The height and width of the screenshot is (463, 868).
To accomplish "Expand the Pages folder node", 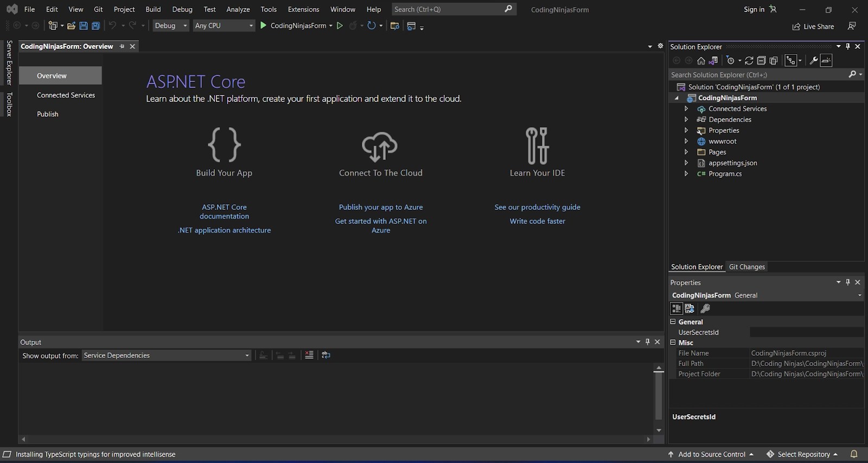I will tap(686, 152).
